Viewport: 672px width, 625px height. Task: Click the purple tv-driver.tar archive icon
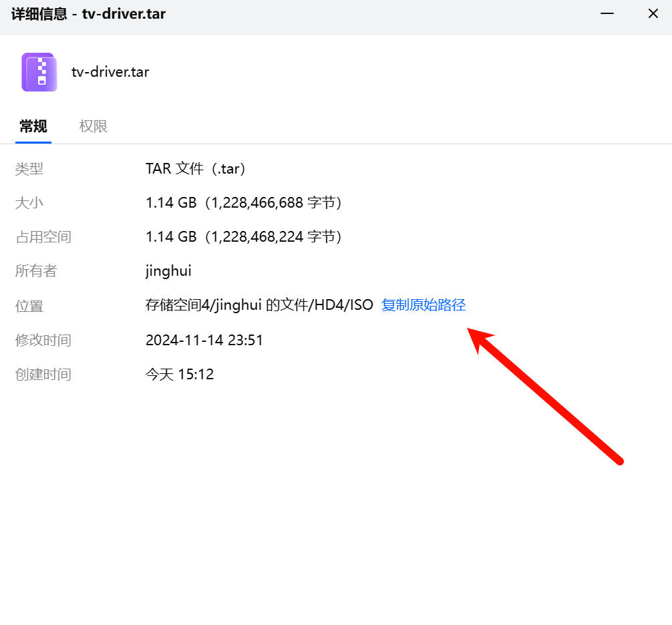point(39,72)
